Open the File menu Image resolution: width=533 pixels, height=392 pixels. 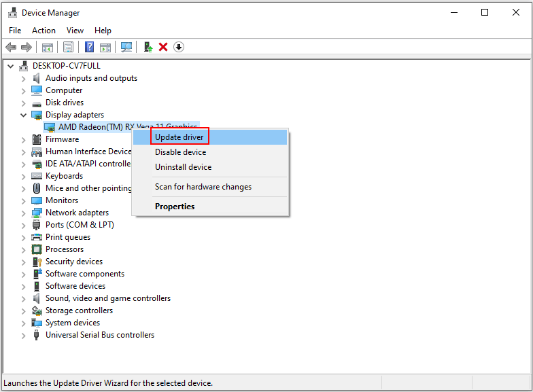coord(15,31)
